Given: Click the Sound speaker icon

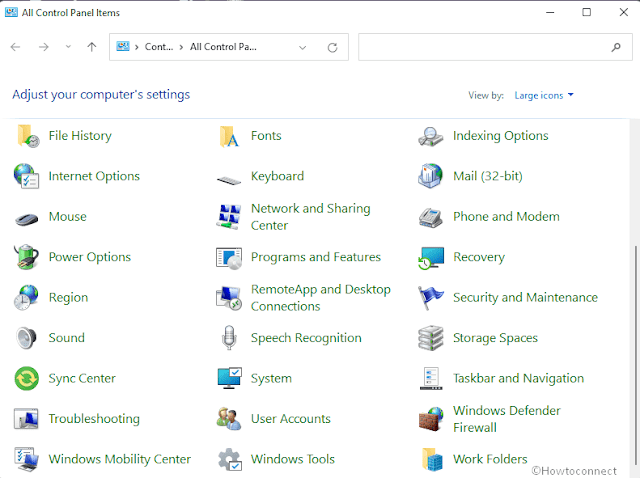Looking at the screenshot, I should tap(26, 338).
